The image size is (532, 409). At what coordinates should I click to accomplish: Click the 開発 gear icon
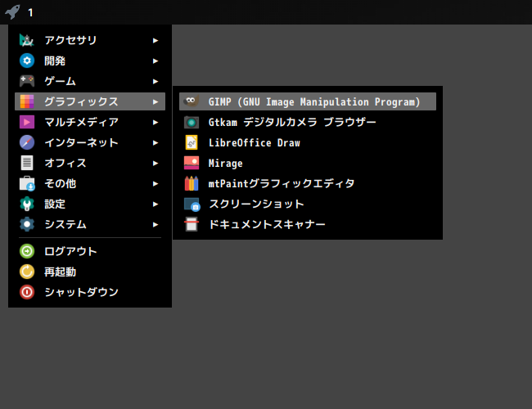pyautogui.click(x=27, y=61)
